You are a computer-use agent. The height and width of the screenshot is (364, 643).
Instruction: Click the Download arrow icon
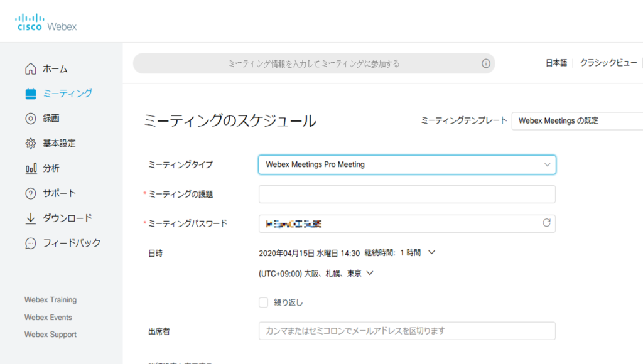(x=31, y=218)
